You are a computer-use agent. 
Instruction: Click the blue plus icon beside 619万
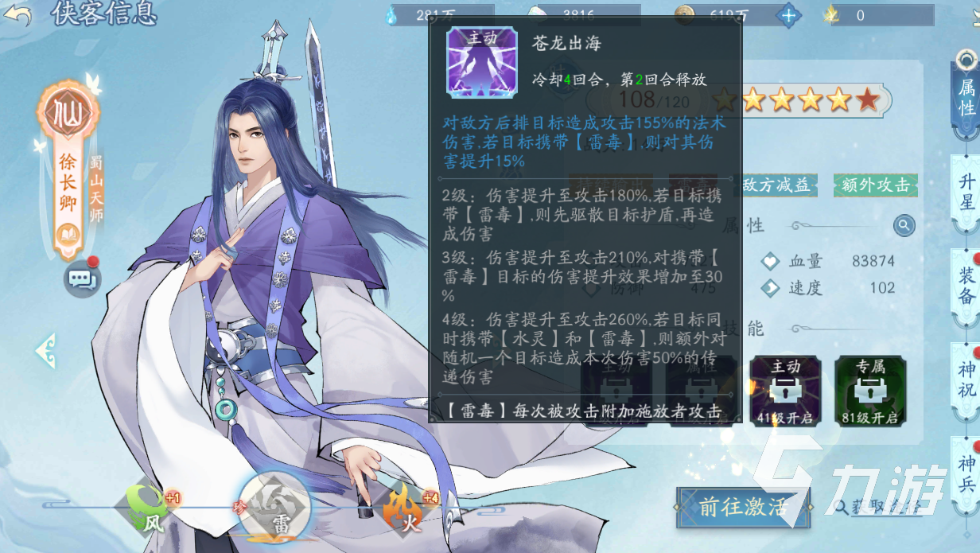789,14
